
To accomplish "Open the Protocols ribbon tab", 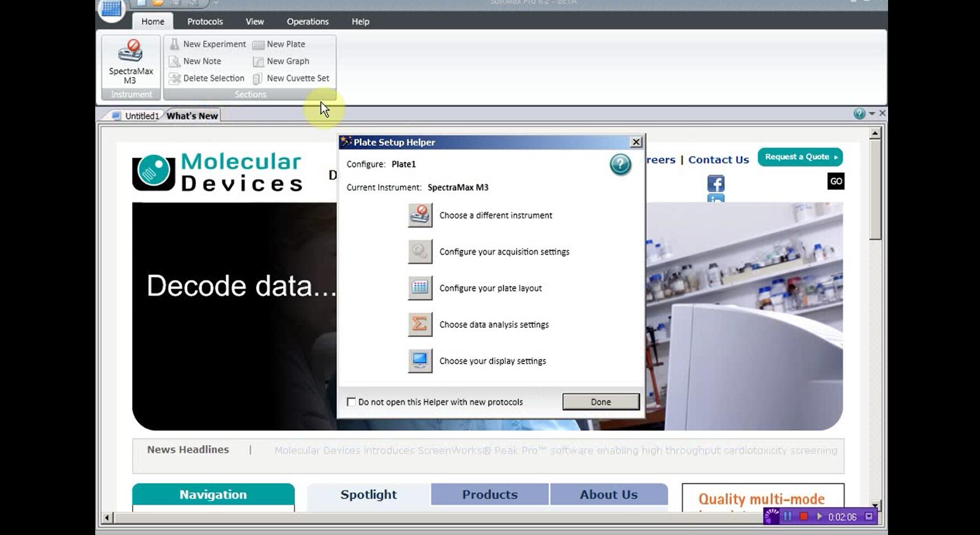I will 205,21.
